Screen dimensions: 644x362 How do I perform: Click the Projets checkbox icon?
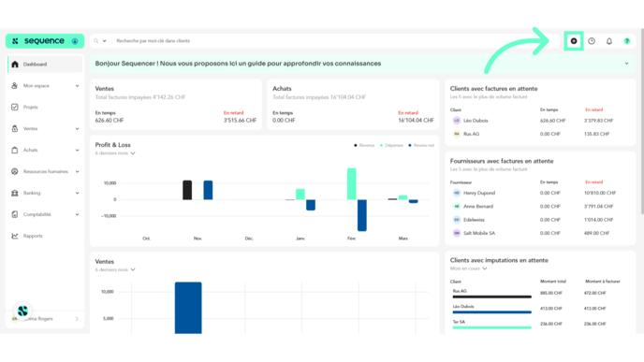click(x=15, y=108)
